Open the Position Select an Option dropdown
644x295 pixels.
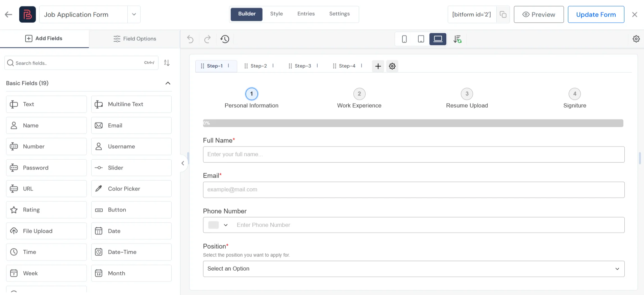click(414, 269)
